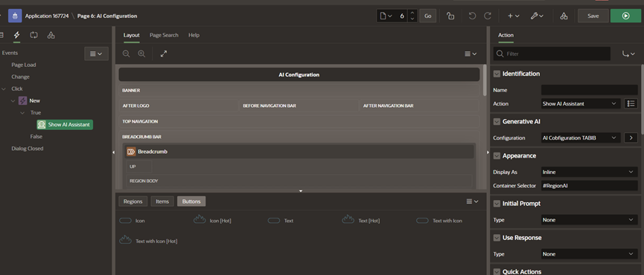
Task: Click the page lock icon
Action: [450, 16]
